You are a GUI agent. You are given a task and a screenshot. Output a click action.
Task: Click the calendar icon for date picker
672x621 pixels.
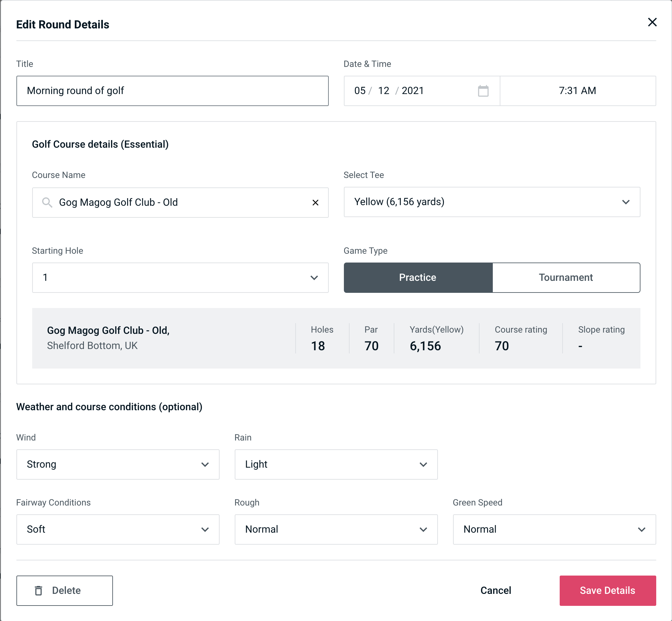[484, 91]
